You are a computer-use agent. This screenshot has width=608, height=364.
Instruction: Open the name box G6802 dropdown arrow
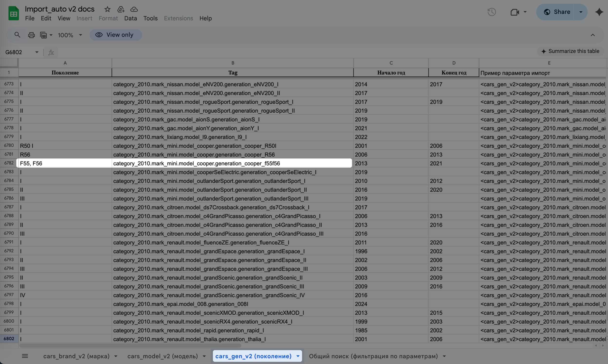pos(37,52)
